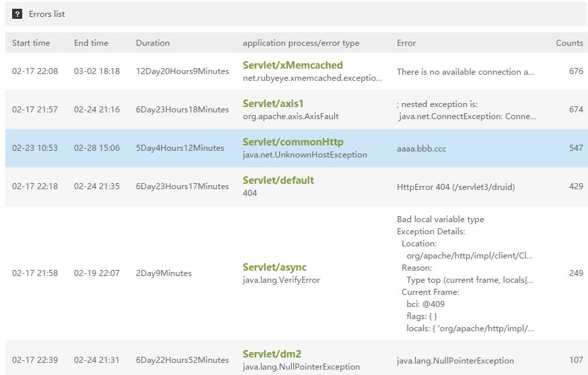The height and width of the screenshot is (375, 588).
Task: Open the Servlet/xMemcached error link
Action: [293, 65]
